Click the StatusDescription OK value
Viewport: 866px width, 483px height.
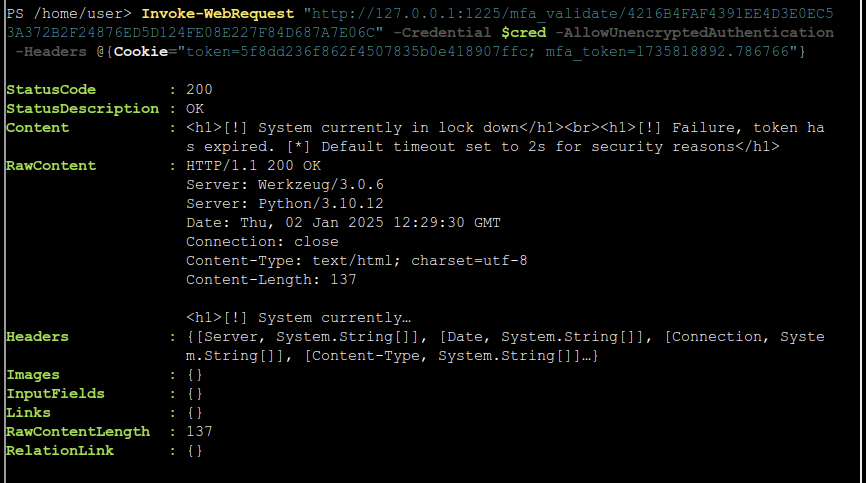[195, 109]
